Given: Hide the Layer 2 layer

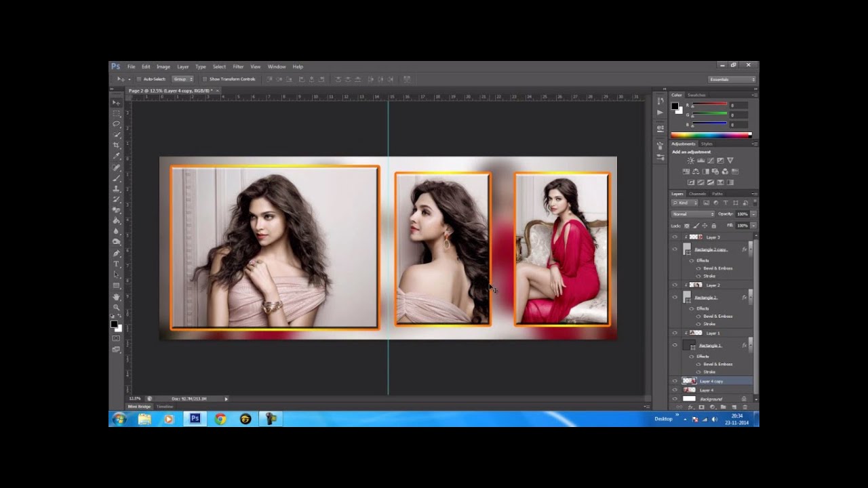Looking at the screenshot, I should point(675,285).
